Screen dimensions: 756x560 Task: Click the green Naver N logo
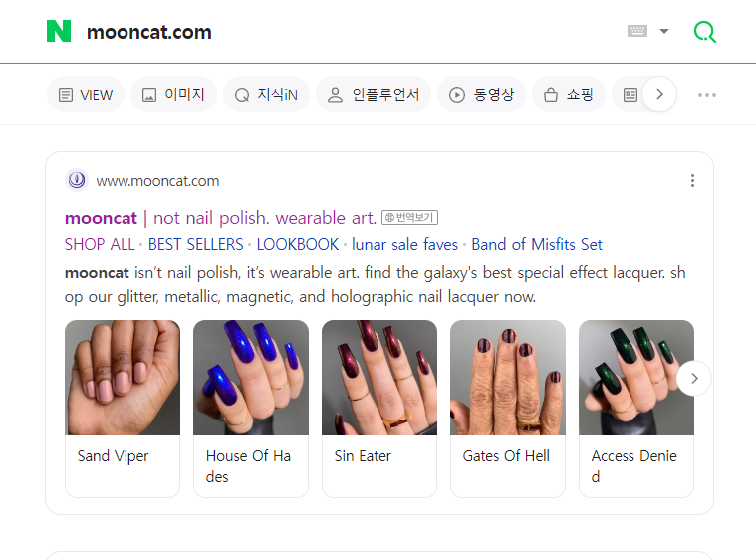pyautogui.click(x=59, y=31)
